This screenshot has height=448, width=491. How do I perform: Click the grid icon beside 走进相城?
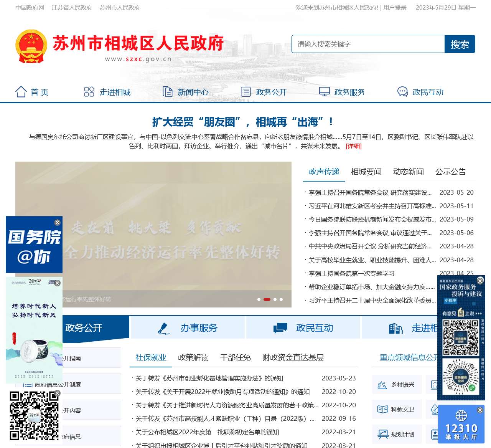(x=89, y=92)
